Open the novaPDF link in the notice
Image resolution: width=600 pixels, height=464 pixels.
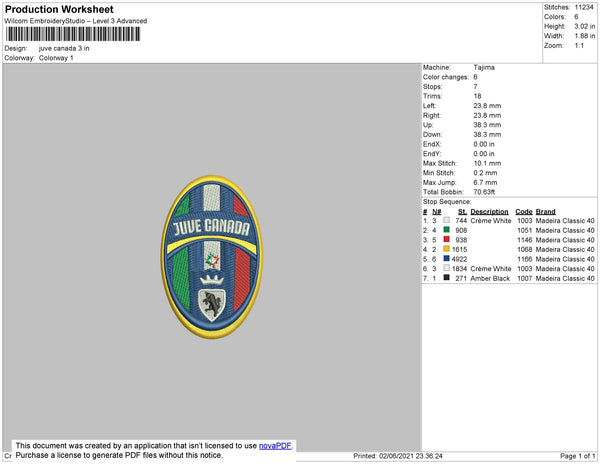[x=275, y=446]
